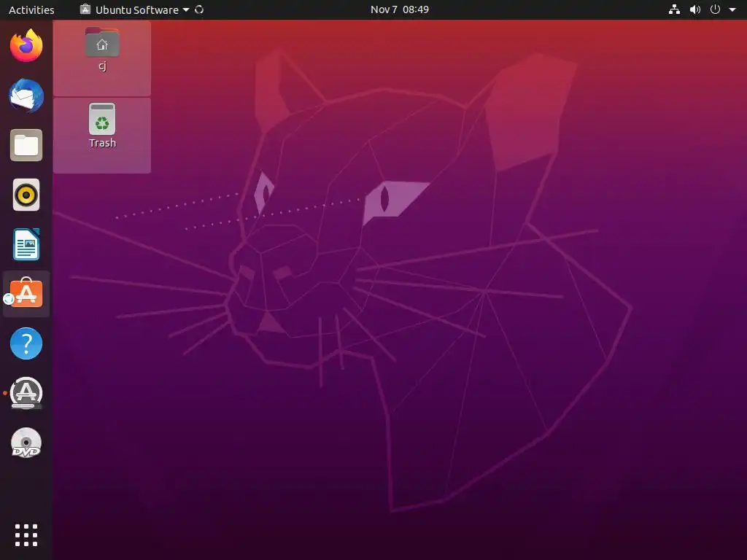Open the Ubuntu Software app menu
This screenshot has height=560, width=747.
(x=134, y=9)
